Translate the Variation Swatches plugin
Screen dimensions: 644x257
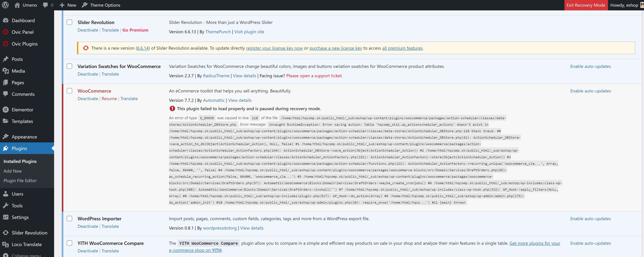(x=110, y=74)
